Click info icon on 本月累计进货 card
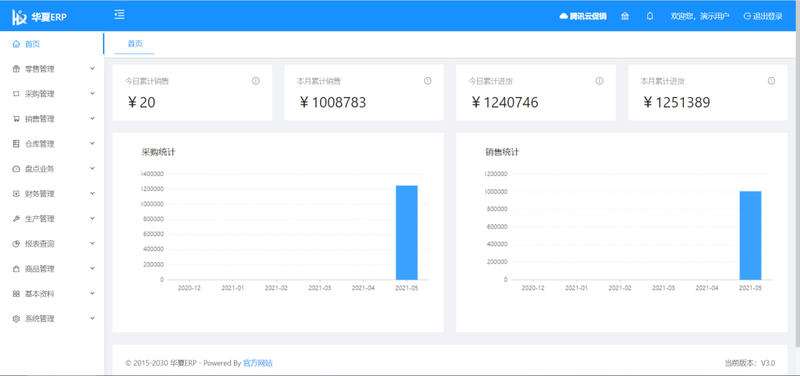The width and height of the screenshot is (800, 376). (771, 81)
